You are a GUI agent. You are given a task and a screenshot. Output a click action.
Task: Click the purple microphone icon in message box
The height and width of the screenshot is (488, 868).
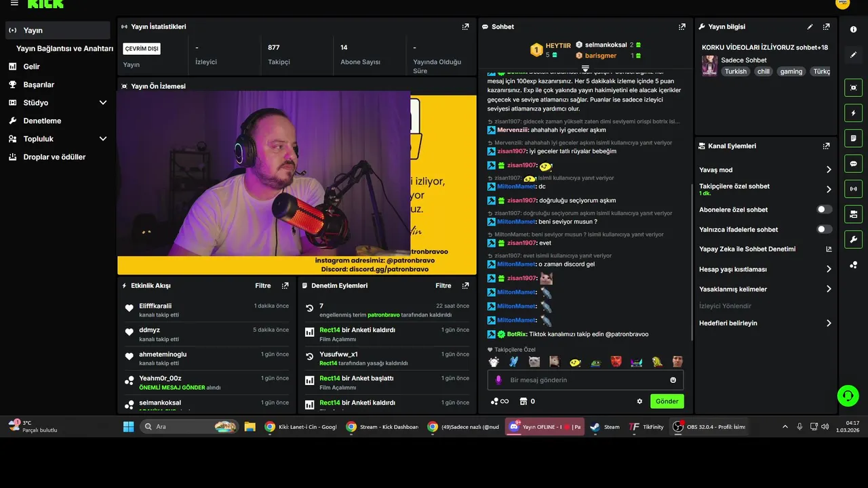498,380
